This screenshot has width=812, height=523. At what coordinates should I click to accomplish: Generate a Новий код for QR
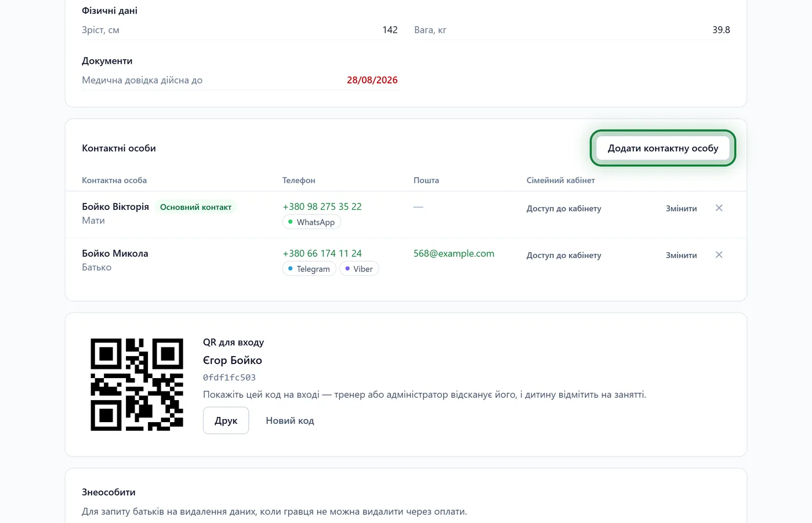(x=290, y=420)
